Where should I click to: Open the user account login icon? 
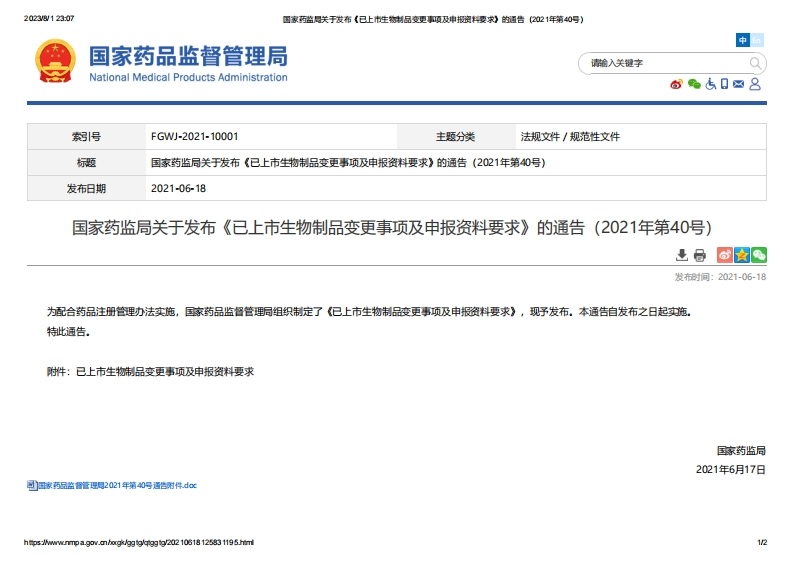coord(755,85)
